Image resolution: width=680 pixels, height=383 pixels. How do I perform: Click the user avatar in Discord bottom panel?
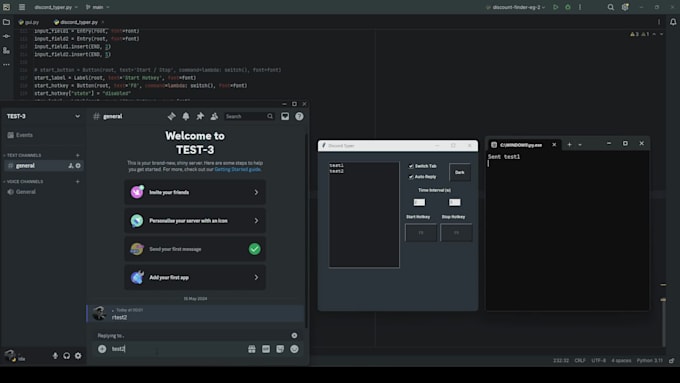tap(10, 355)
